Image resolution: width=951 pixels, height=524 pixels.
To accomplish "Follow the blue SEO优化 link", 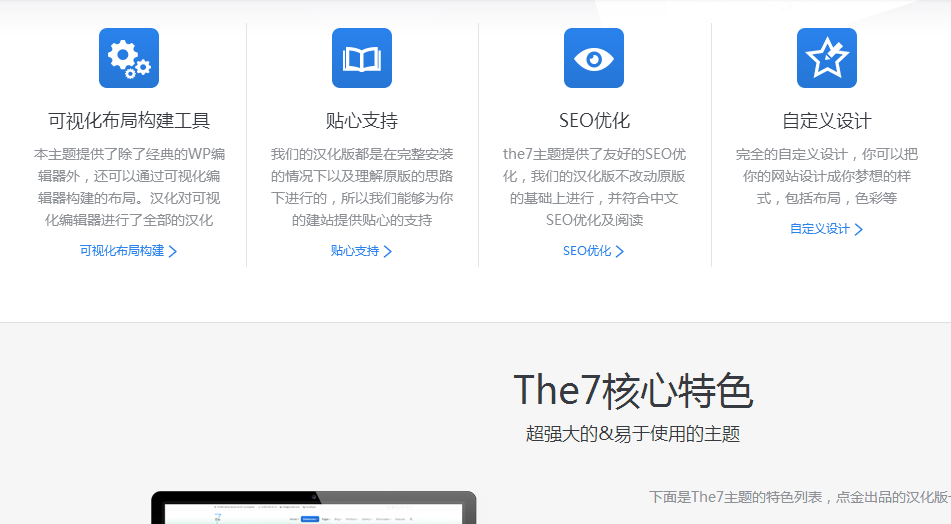I will click(594, 251).
